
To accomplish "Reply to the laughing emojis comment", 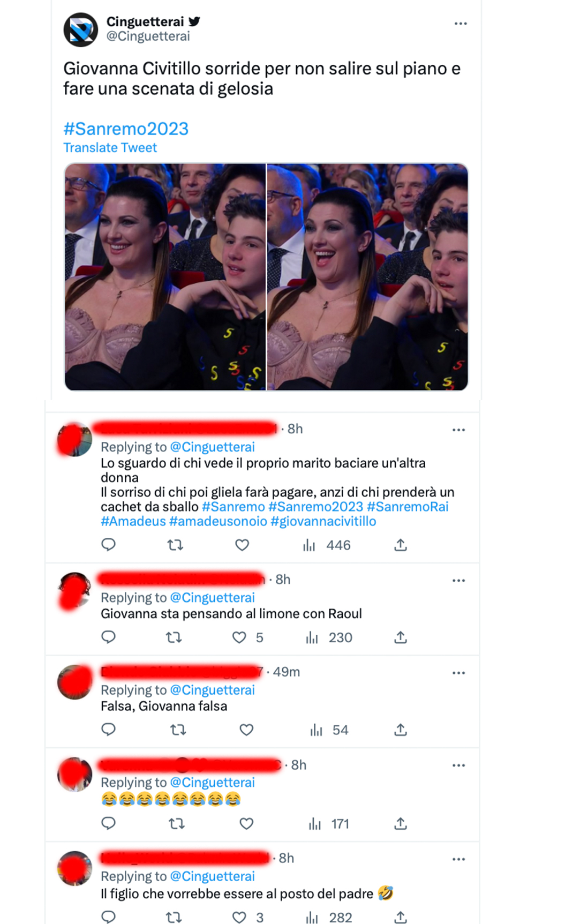I will point(109,823).
